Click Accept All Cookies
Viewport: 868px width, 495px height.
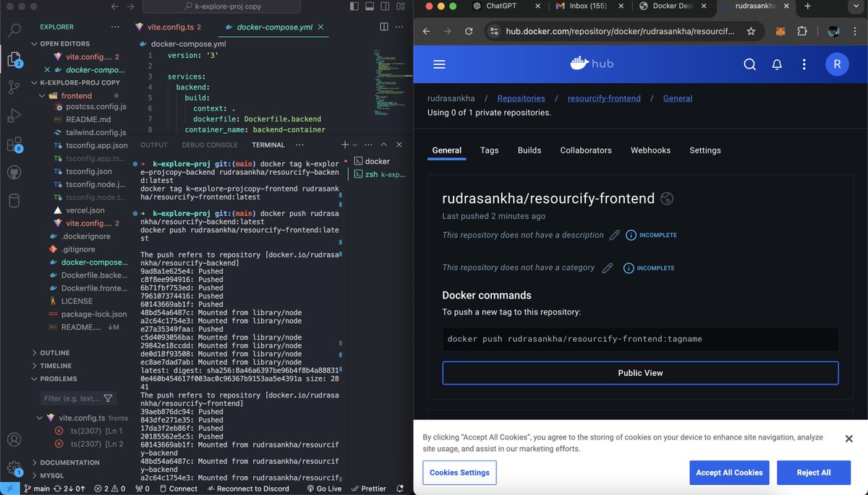[729, 473]
